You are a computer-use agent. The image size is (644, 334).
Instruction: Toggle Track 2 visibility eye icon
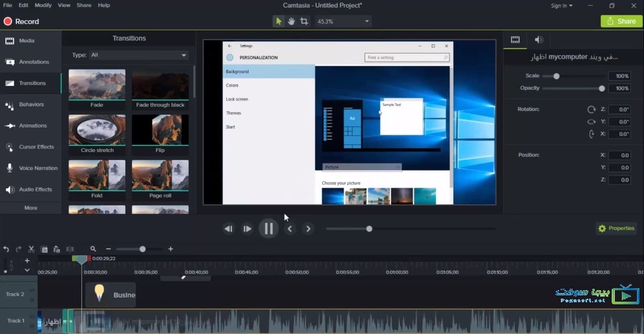(x=32, y=291)
